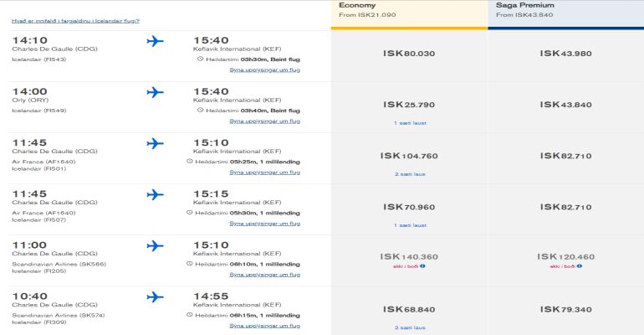Click the info icon under ISK120.460
Viewport: 644px width, 335px height.
(x=580, y=266)
